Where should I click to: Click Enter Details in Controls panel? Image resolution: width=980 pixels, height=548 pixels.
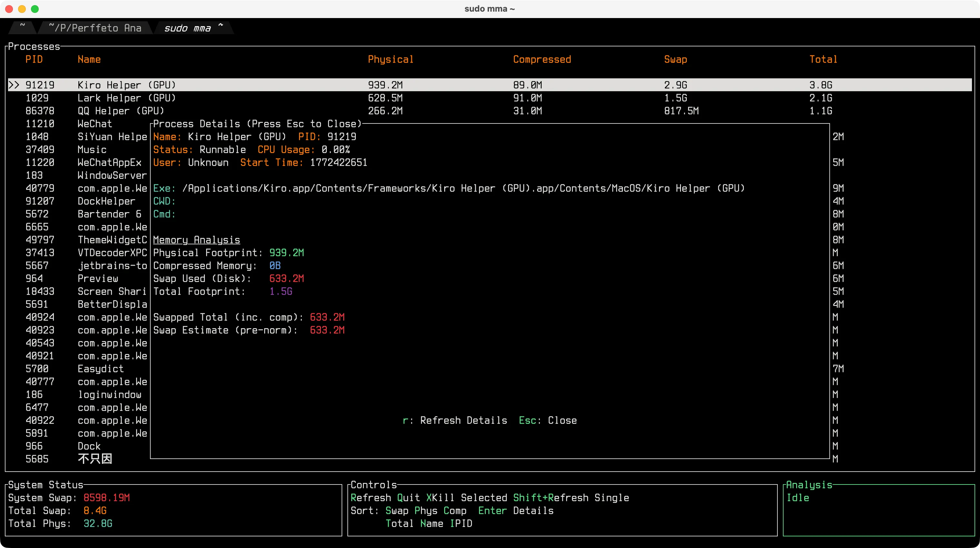point(515,511)
